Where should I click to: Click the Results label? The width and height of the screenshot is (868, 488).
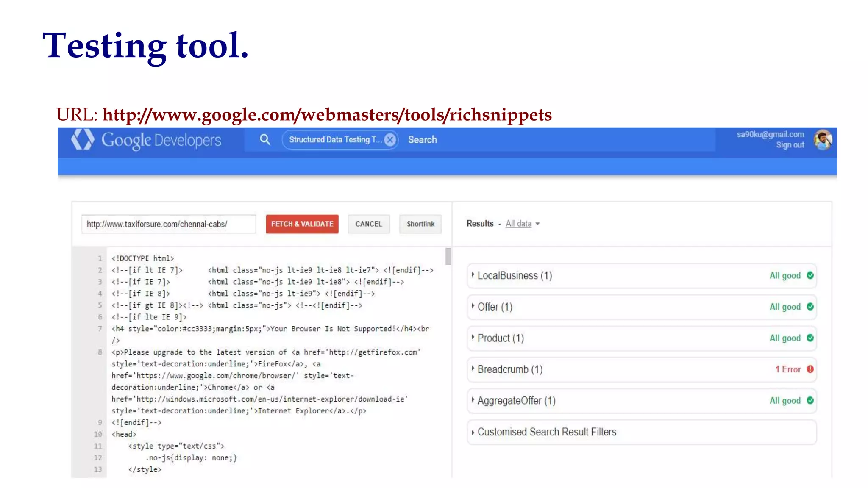[480, 224]
